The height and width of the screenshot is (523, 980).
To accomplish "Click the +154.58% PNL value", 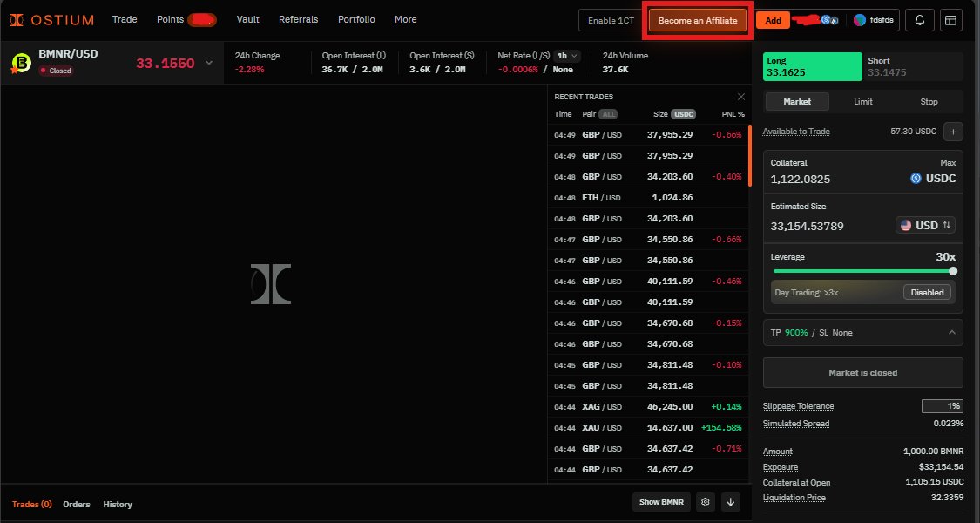I will pyautogui.click(x=721, y=428).
